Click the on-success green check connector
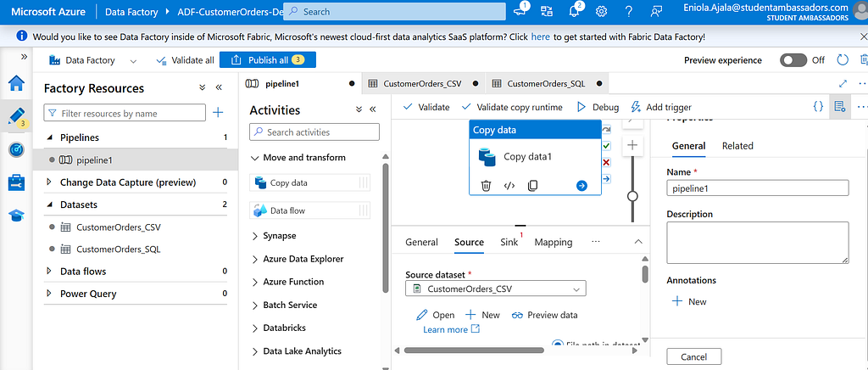Screen dimensions: 868x370 [x=606, y=146]
